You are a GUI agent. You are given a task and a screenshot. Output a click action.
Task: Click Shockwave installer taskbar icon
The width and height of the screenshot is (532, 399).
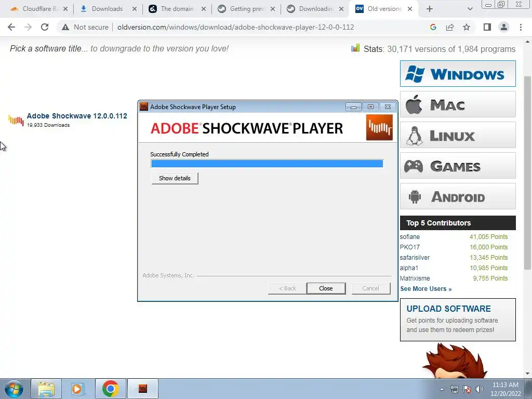pos(143,389)
